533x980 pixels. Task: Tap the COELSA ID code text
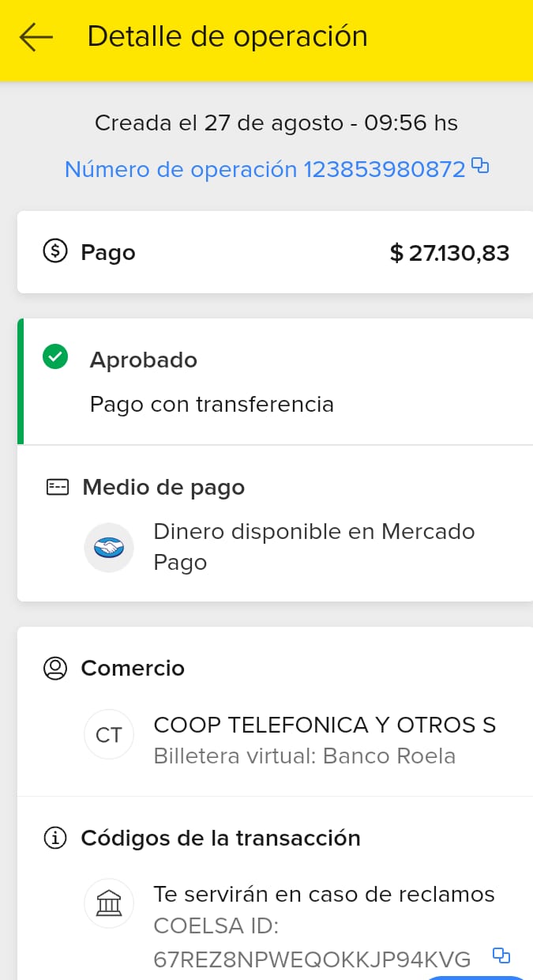click(312, 959)
